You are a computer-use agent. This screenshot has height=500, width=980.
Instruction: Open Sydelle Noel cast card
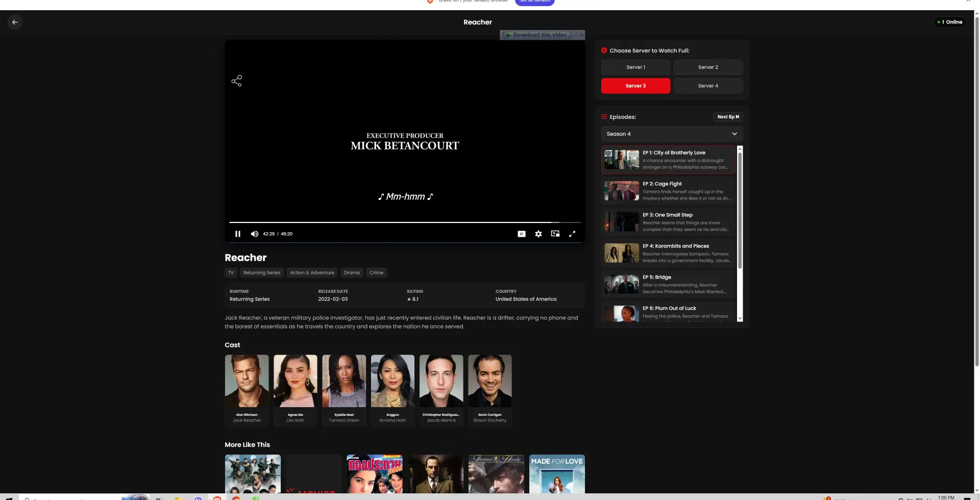click(344, 390)
